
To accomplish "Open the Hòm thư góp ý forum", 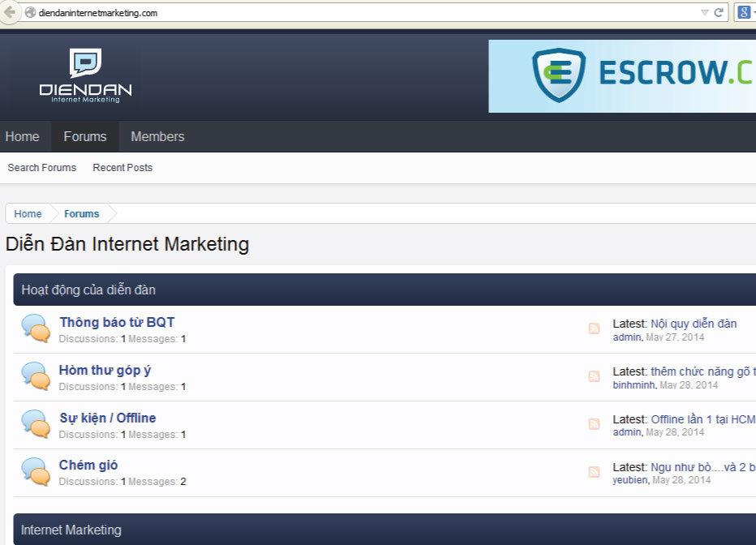I will (x=105, y=370).
